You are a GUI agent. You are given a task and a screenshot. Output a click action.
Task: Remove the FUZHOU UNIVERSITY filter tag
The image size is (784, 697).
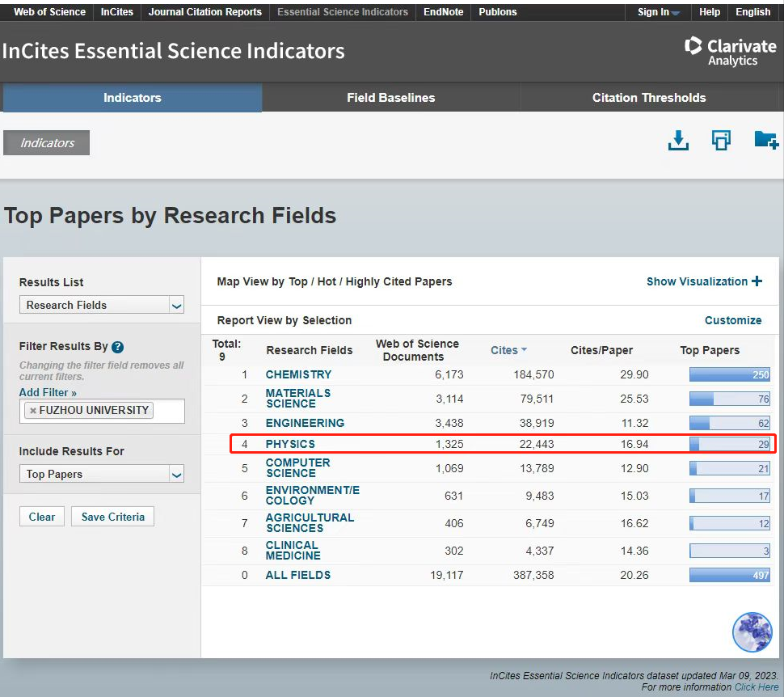click(x=32, y=411)
